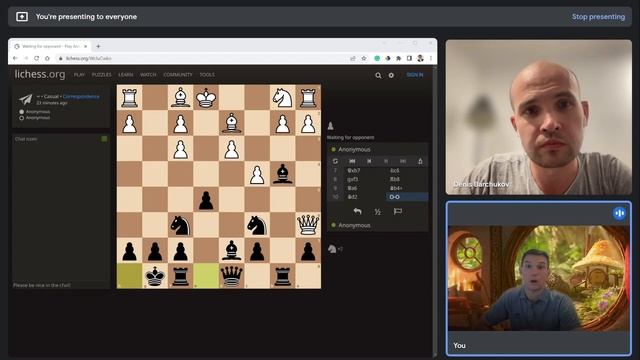Select the black rook beside the black king

(180, 276)
